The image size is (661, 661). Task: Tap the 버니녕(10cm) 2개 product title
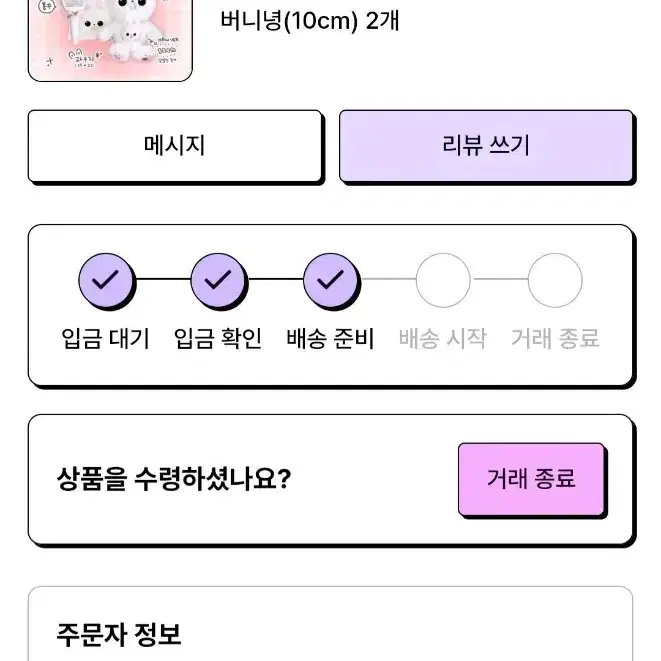pos(310,21)
